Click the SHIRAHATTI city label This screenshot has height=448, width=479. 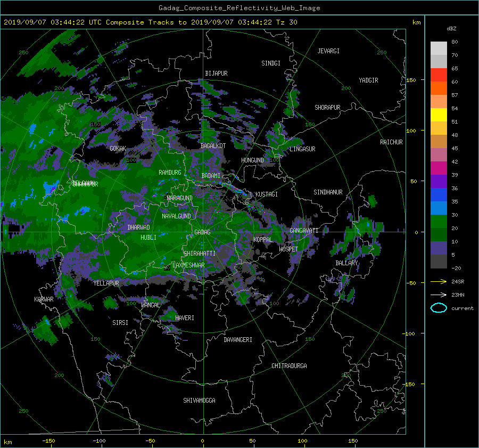(x=200, y=254)
